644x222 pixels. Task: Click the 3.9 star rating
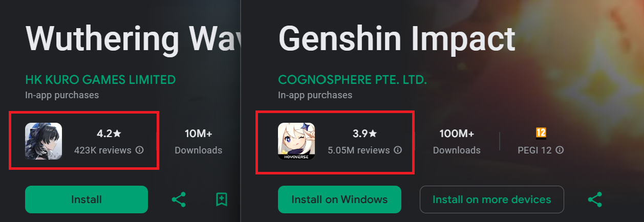pos(364,134)
